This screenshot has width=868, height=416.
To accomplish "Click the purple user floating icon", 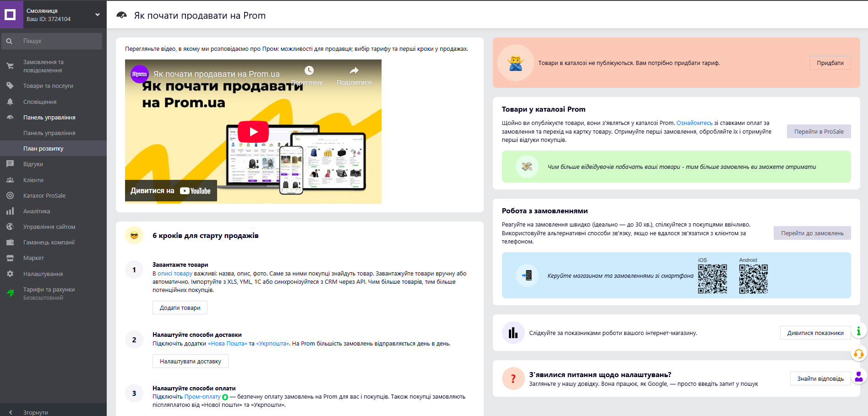I will (859, 377).
